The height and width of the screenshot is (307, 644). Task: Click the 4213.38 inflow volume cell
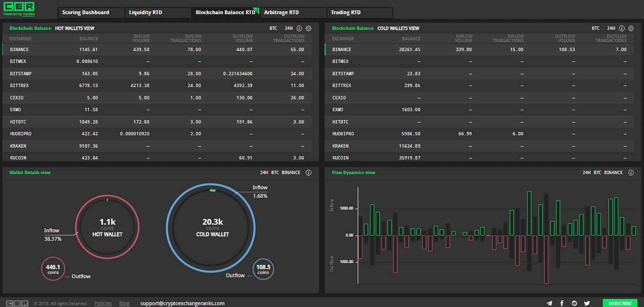pos(140,86)
